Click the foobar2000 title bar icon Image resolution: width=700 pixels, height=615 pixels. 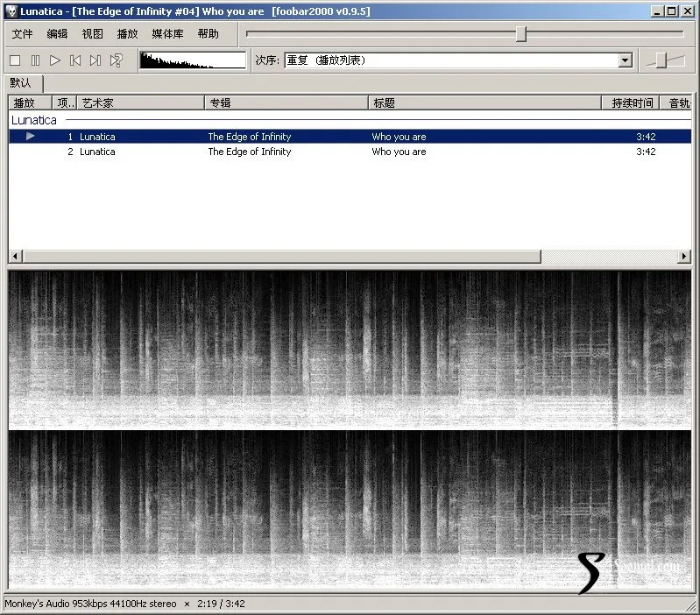(11, 11)
